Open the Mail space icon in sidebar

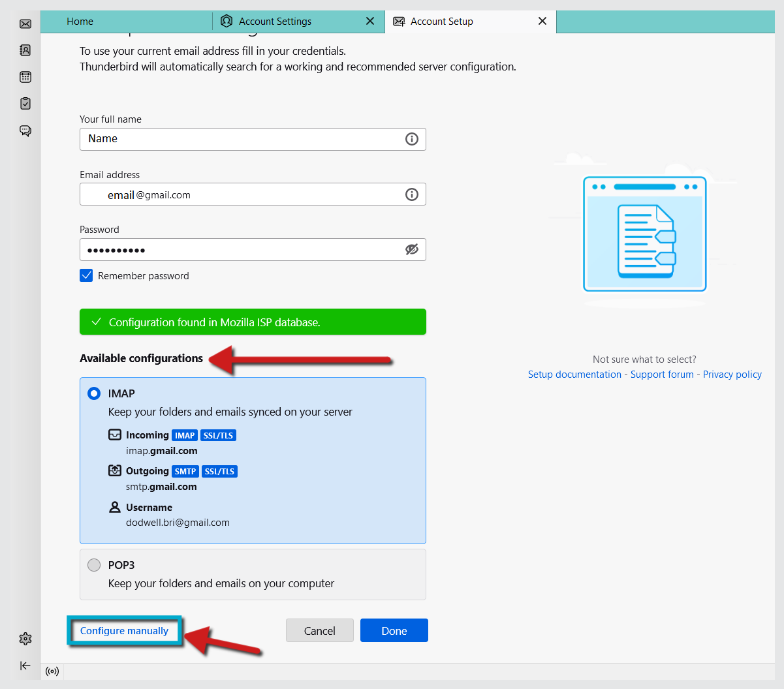[25, 24]
